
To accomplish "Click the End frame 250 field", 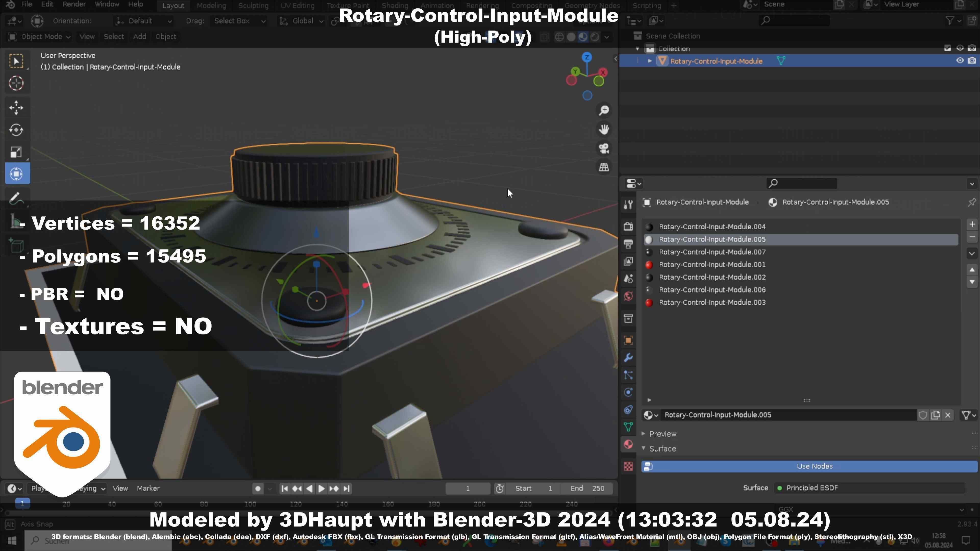I will click(x=587, y=489).
